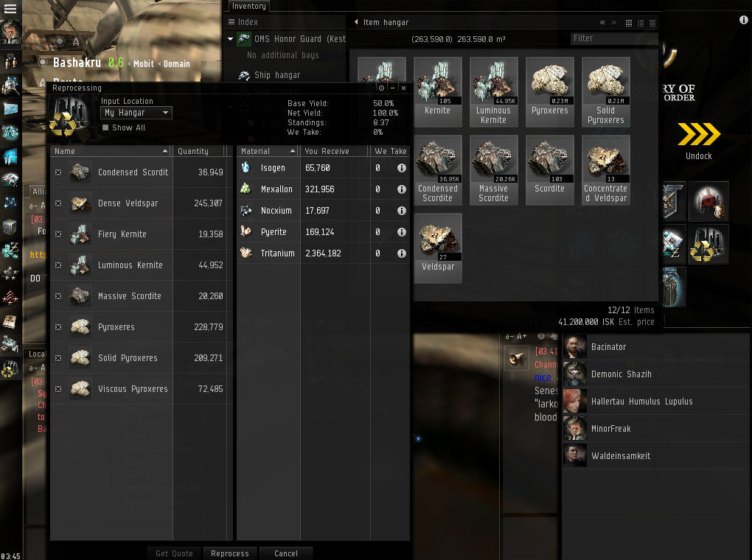Open the Reprocessing Plant station service icon
The width and height of the screenshot is (752, 560).
[709, 244]
